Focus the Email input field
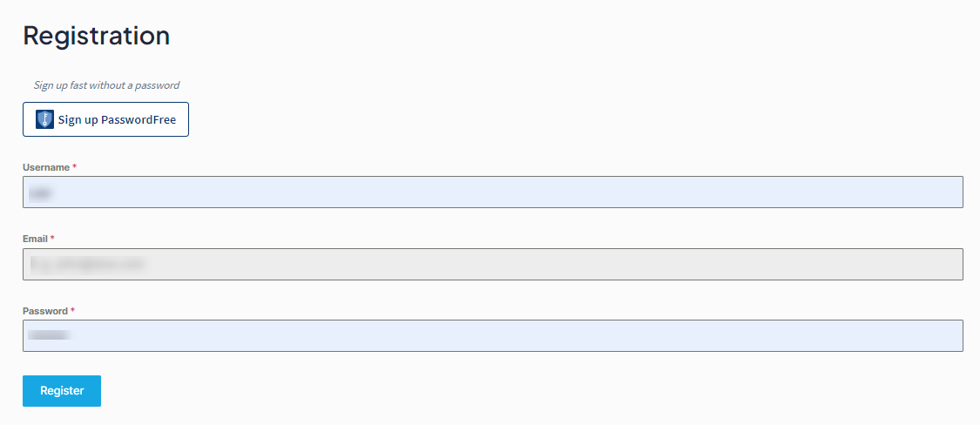The image size is (980, 425). pyautogui.click(x=492, y=264)
